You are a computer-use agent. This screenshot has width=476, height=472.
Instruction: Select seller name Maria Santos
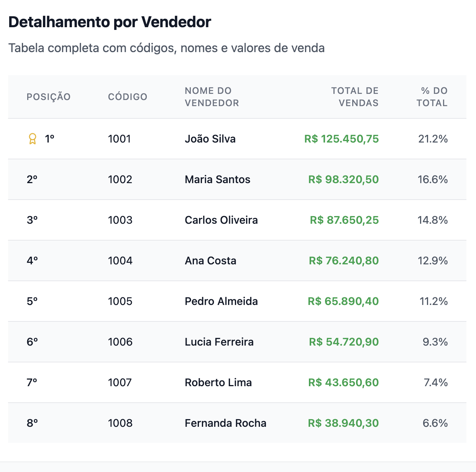click(217, 179)
